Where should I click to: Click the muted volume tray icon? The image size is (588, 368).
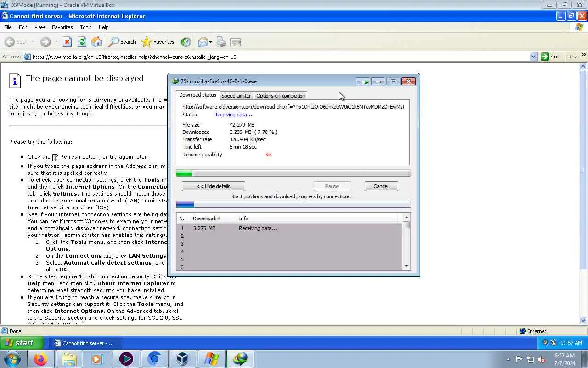point(542,359)
